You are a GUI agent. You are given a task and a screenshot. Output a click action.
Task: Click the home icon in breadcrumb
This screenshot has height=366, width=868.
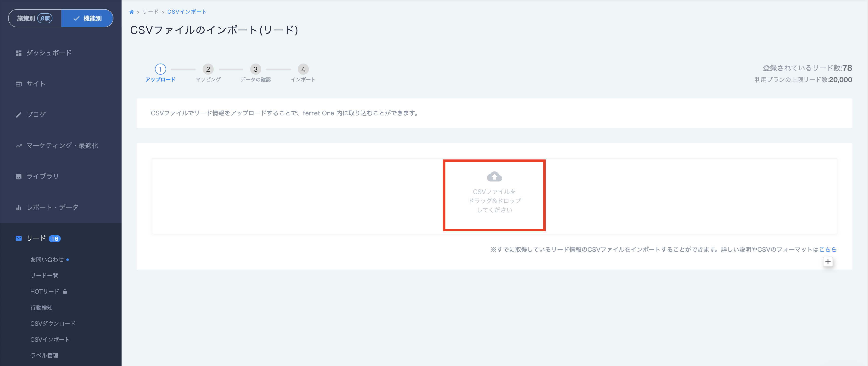[x=131, y=12]
